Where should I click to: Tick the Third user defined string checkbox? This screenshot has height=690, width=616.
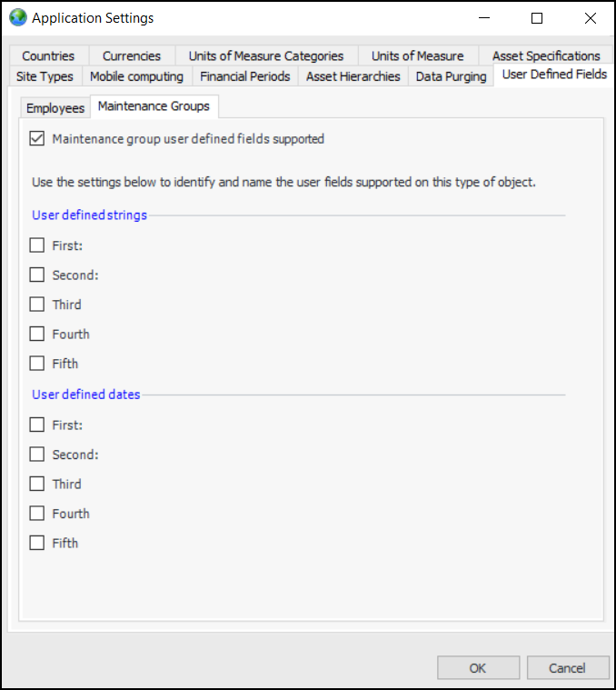37,305
